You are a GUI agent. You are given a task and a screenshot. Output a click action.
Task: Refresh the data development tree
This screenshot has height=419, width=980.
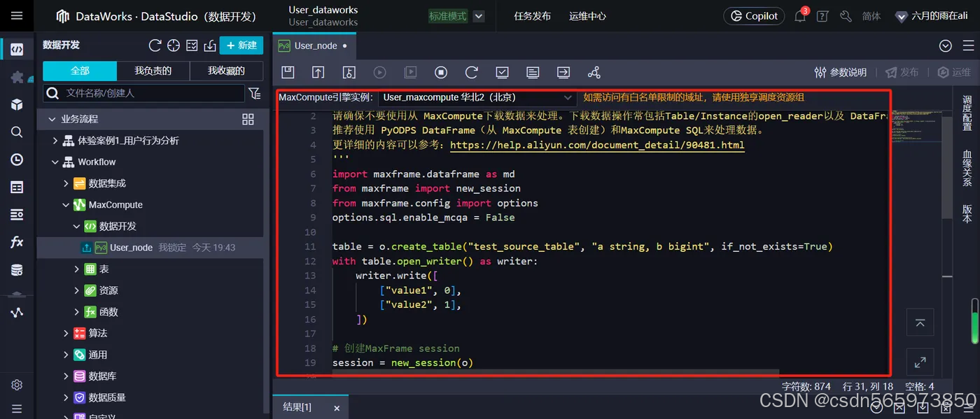[155, 45]
